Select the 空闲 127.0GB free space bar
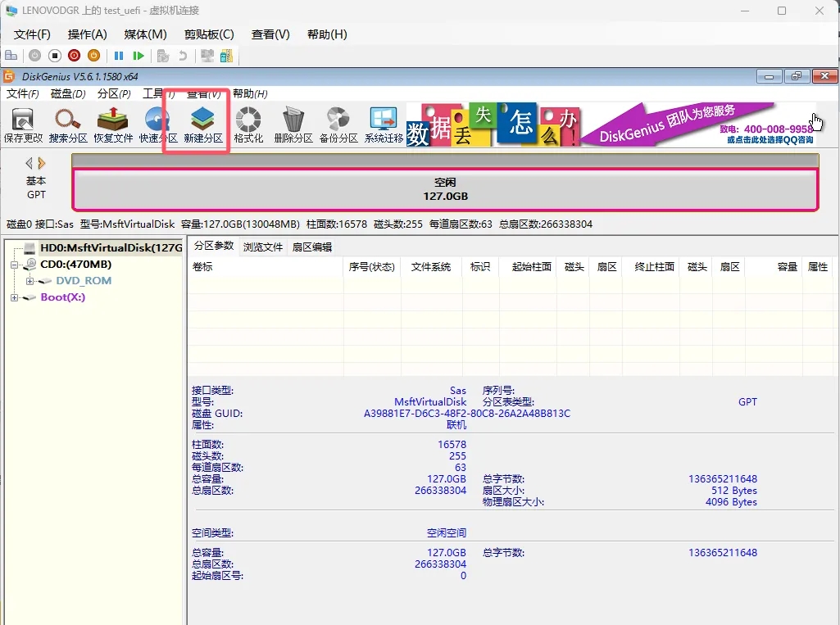Screen dimensions: 840x625 (x=445, y=189)
